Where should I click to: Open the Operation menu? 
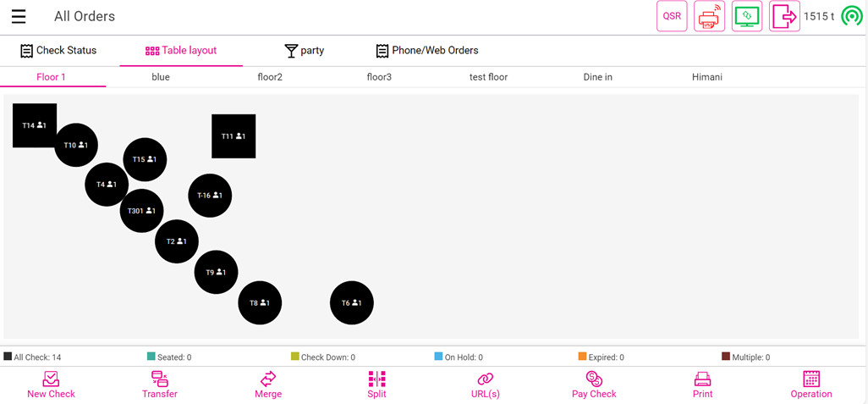click(x=810, y=385)
